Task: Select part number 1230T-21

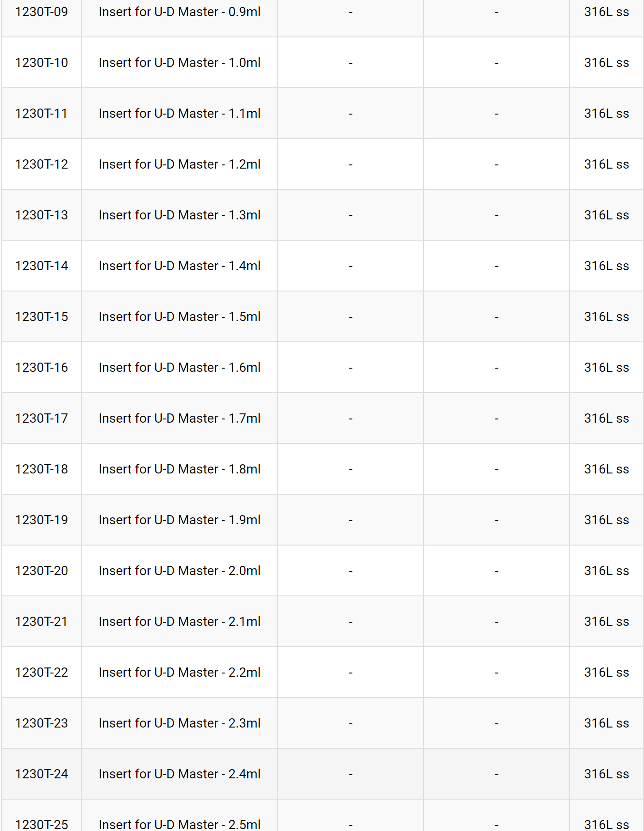Action: pos(42,622)
